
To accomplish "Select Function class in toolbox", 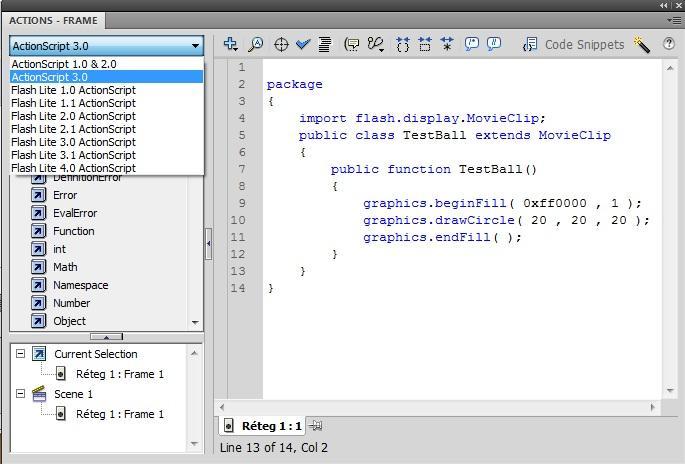I will pyautogui.click(x=73, y=231).
